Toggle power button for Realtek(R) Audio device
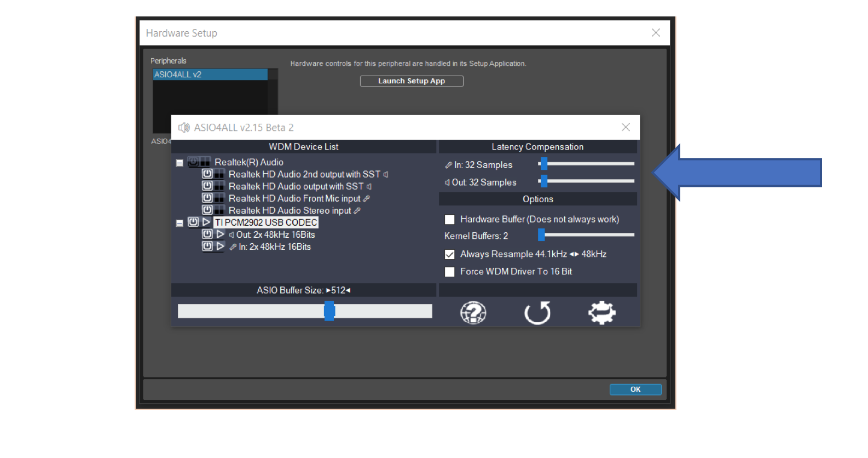868x458 pixels. (193, 162)
